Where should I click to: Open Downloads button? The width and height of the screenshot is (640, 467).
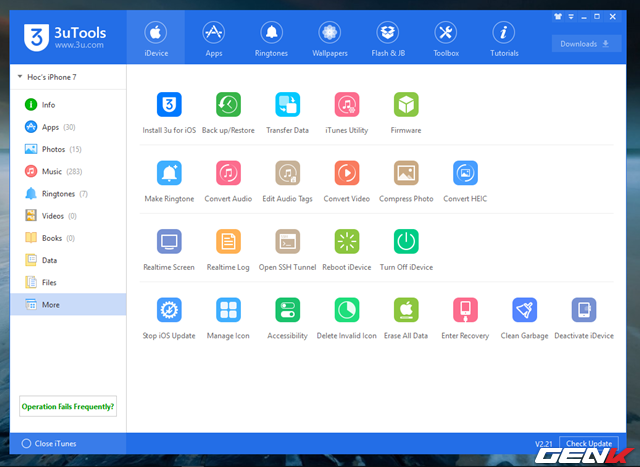(x=586, y=44)
